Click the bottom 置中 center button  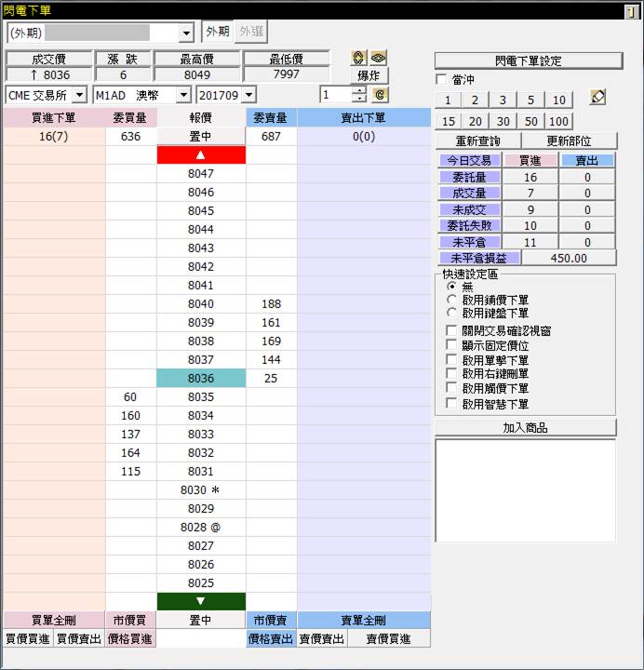pyautogui.click(x=201, y=620)
